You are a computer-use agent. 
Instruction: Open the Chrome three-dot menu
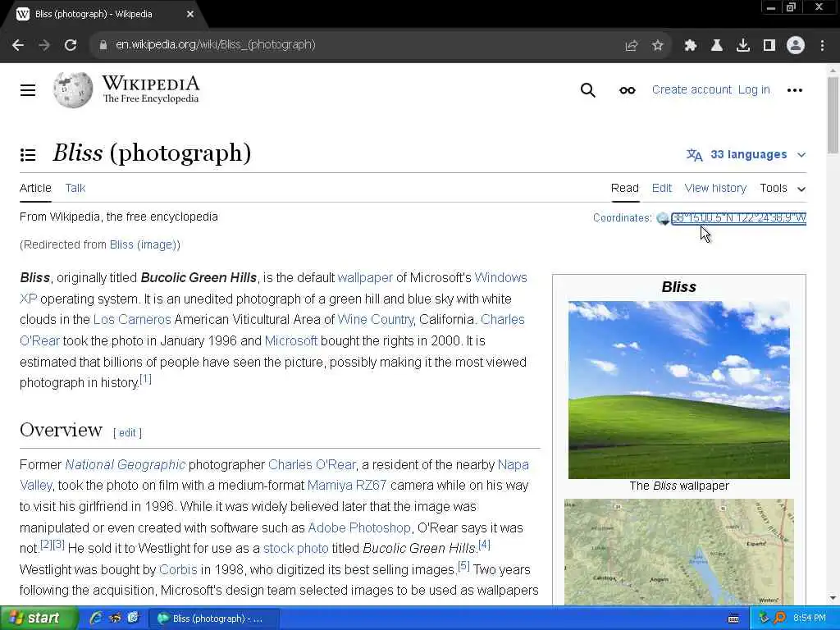tap(822, 46)
